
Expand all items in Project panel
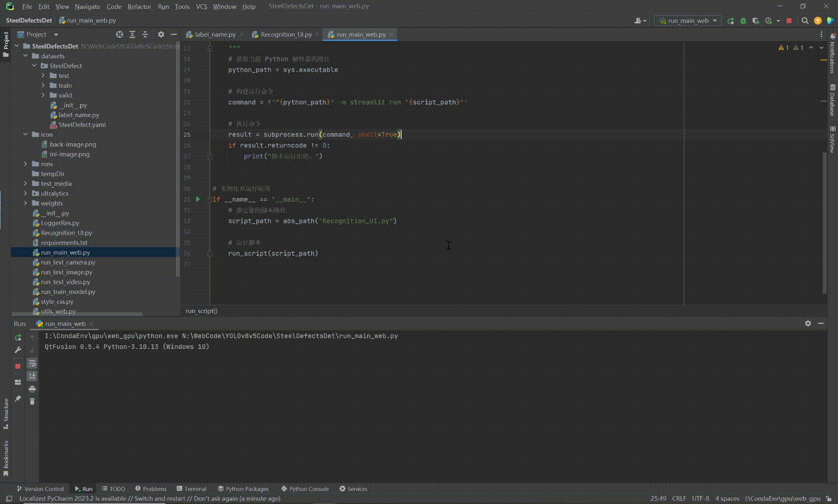[133, 35]
